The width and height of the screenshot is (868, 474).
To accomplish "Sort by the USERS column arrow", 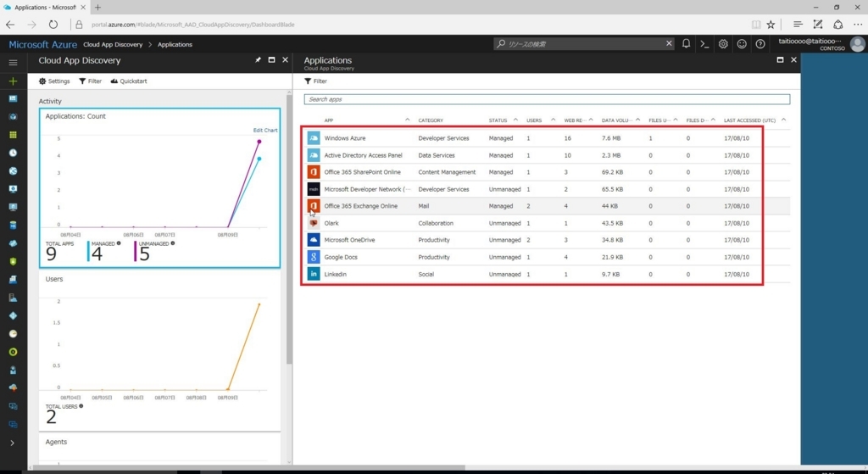I will (553, 120).
